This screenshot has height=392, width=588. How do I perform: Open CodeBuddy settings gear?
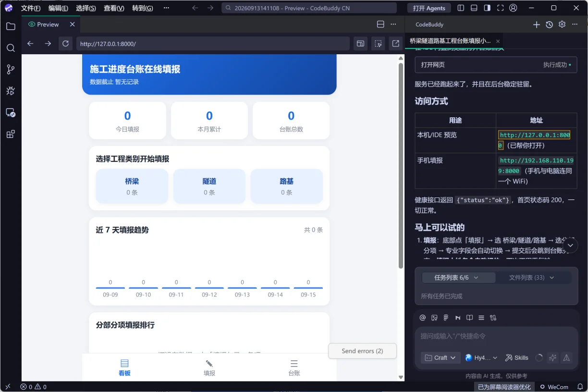[562, 24]
